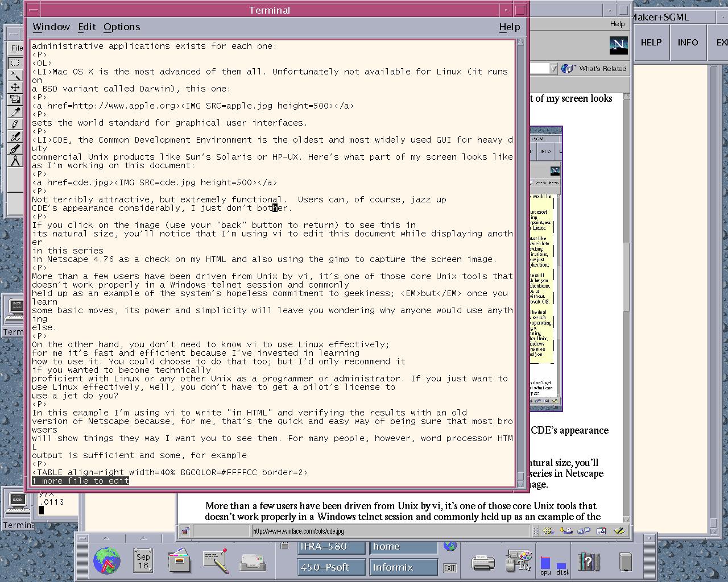
Task: Click the cde.jpg screenshot thumbnail in Netscape
Action: tap(546, 269)
